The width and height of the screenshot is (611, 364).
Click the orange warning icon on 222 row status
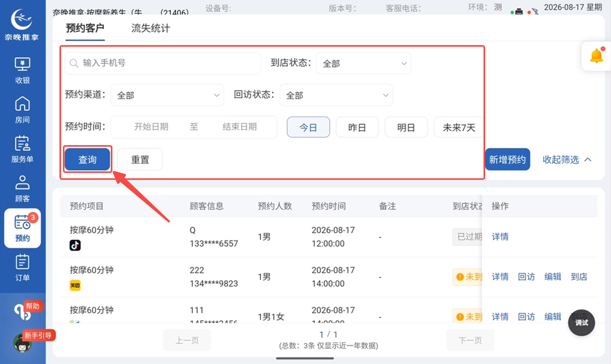pos(460,277)
